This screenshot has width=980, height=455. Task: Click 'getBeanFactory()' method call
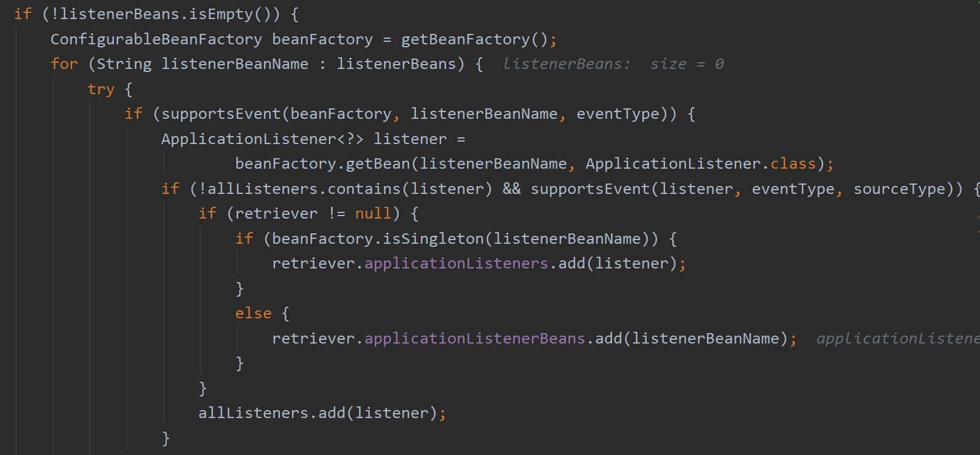(474, 39)
